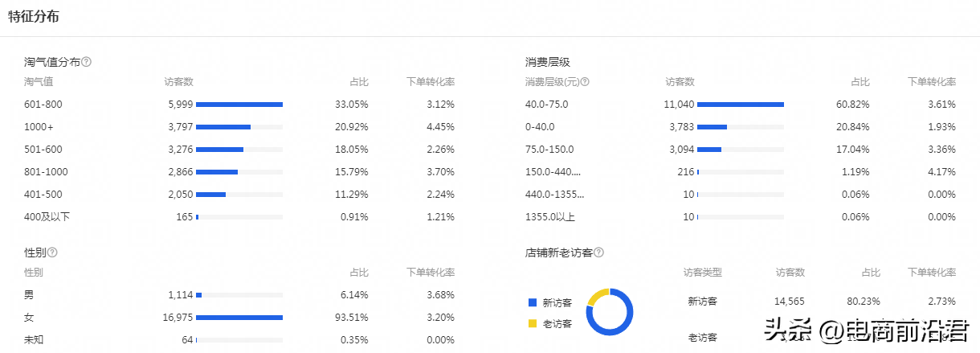Click visitor count 2,866

tap(181, 172)
